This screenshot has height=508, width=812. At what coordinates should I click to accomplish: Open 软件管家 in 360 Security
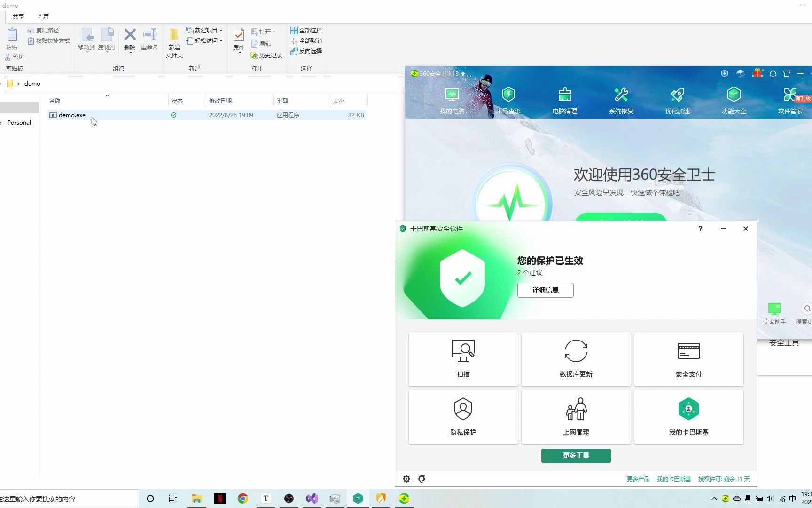(790, 101)
